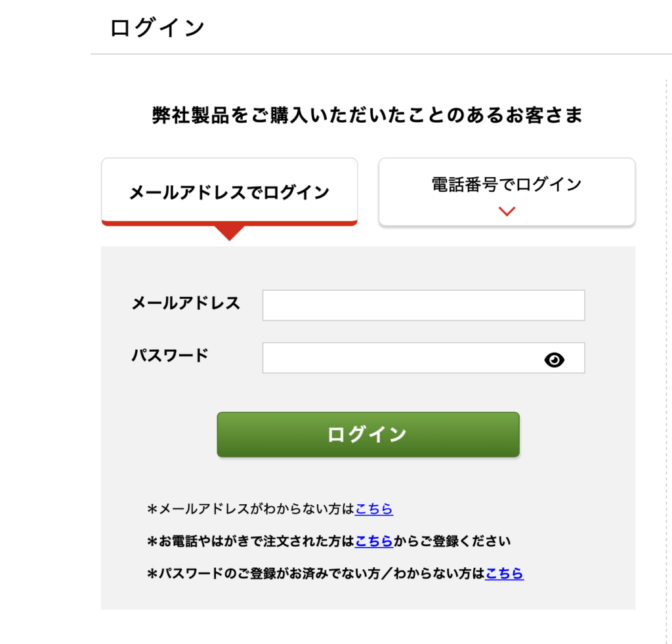
Task: Open こちら link for phone or postcard orders
Action: pos(373,541)
